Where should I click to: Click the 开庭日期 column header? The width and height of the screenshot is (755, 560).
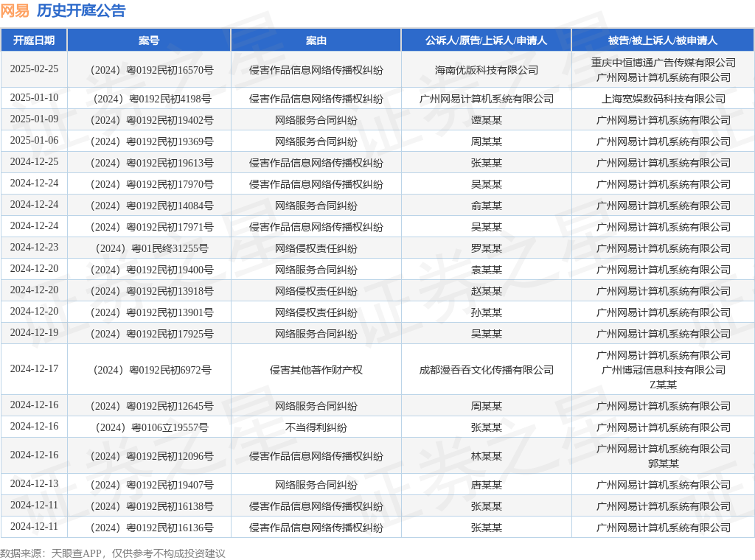coord(34,41)
